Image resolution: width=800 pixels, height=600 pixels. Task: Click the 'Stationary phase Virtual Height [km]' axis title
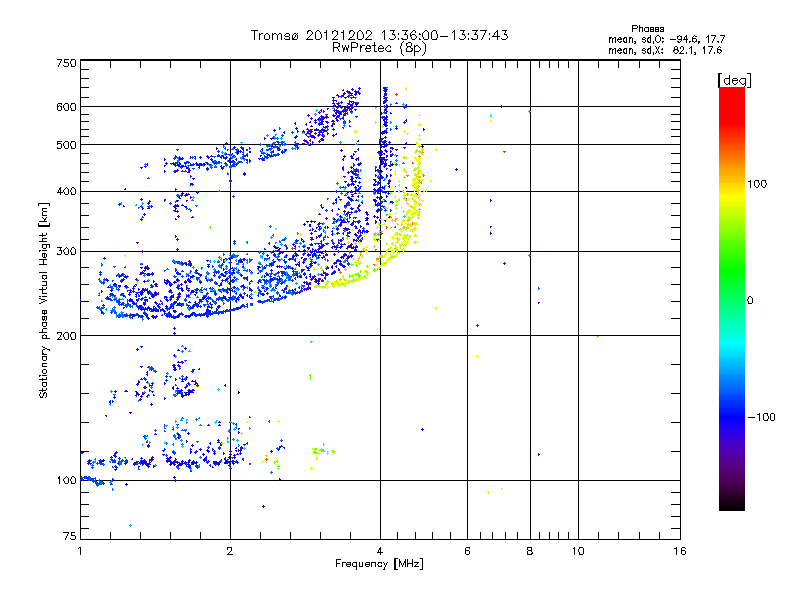point(44,300)
